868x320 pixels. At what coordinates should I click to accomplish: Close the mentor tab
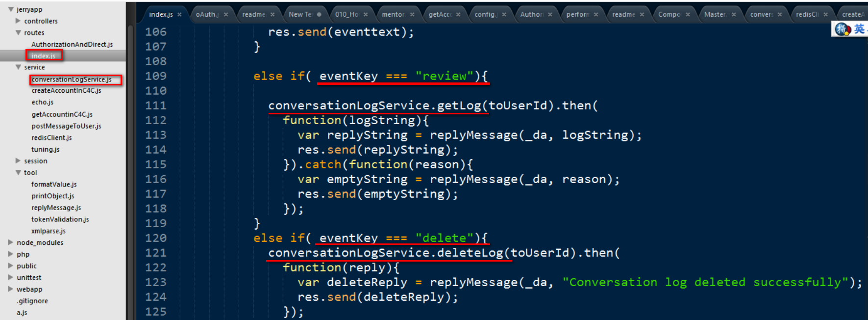[x=412, y=15]
